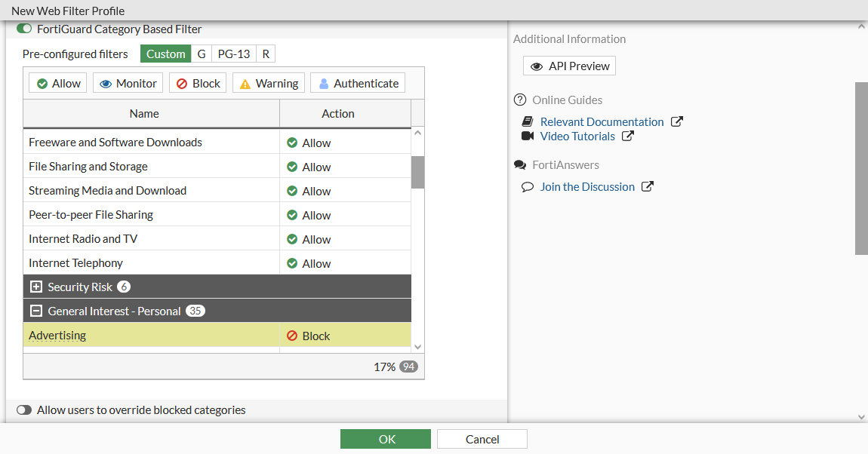Open the Join the Discussion link

coord(587,186)
